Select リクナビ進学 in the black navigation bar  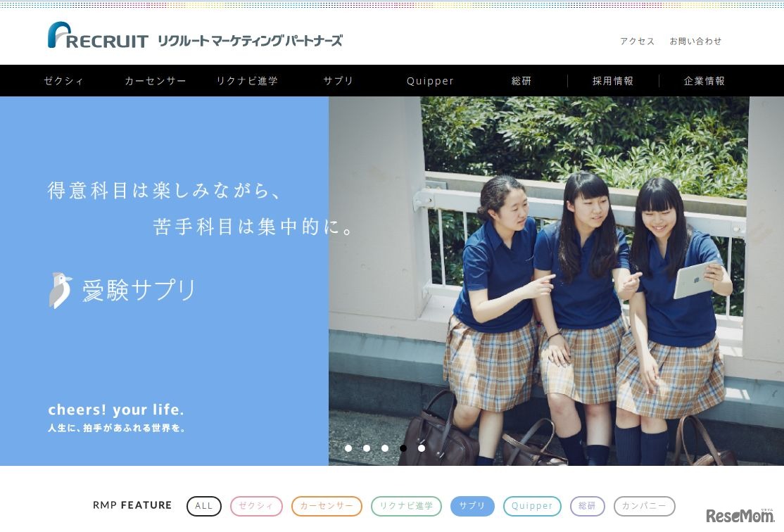[x=247, y=81]
